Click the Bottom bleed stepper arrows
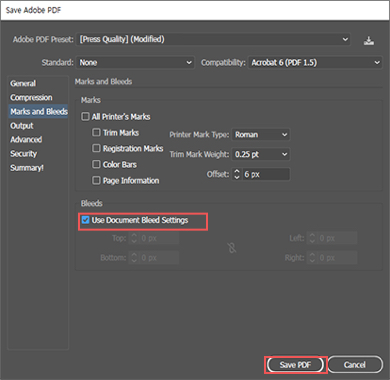This screenshot has width=390, height=380. coord(134,258)
